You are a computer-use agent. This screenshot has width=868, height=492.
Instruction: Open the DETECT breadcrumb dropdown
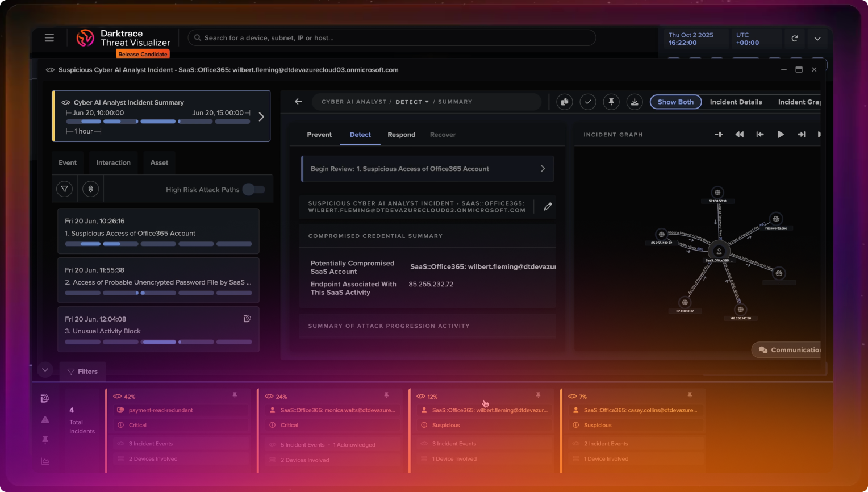tap(412, 102)
